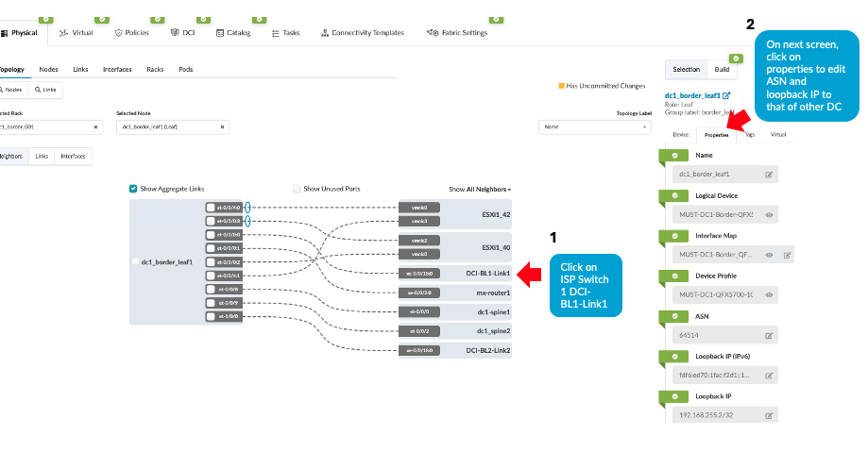Clear the Selected Node combo box
The width and height of the screenshot is (868, 452).
pyautogui.click(x=223, y=126)
